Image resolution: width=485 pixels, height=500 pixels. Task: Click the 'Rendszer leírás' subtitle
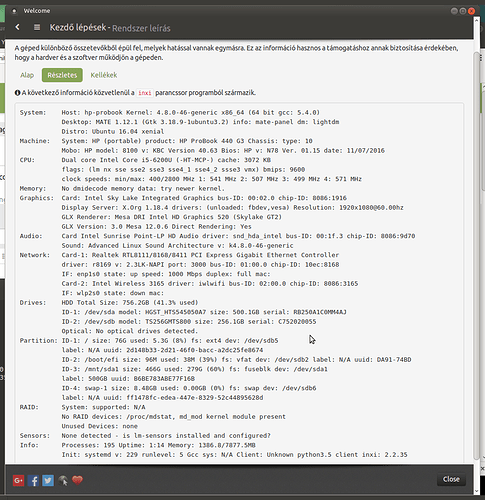pos(141,28)
